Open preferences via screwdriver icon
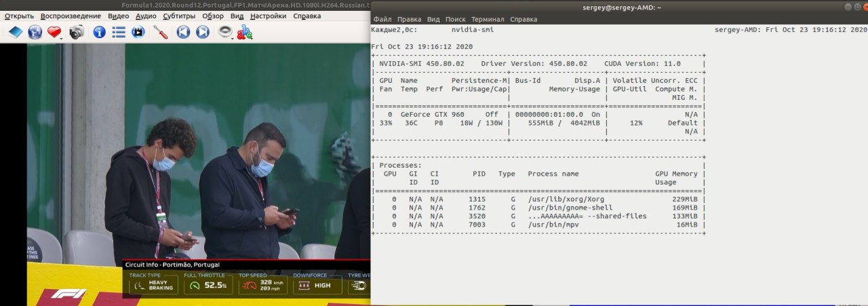 161,32
